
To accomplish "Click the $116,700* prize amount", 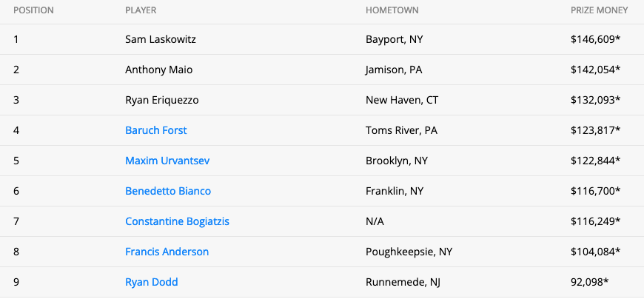I will [x=595, y=191].
